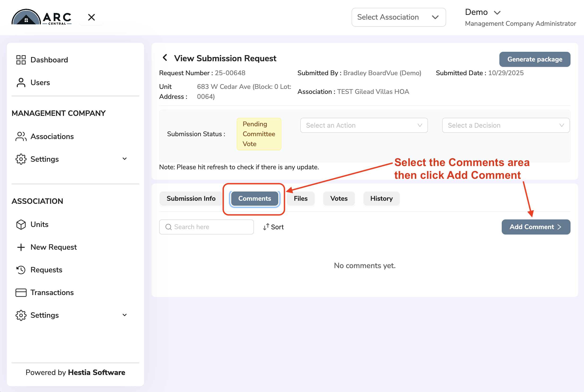Image resolution: width=584 pixels, height=392 pixels.
Task: Click the refresh note text
Action: [239, 167]
